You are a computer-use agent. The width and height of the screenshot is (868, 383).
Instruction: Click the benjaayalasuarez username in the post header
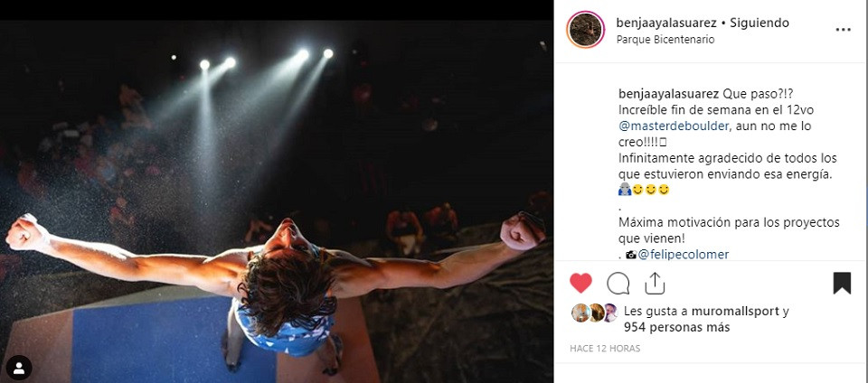click(x=665, y=23)
